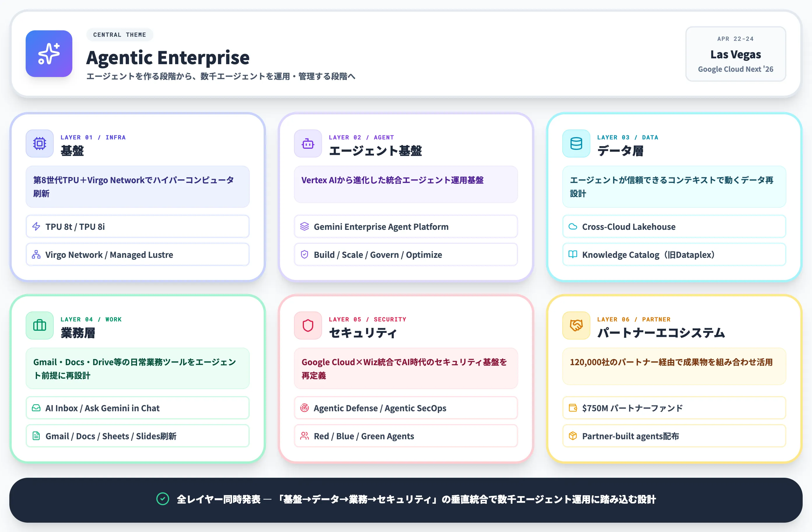Click the CENTRAL THEME badge
The height and width of the screenshot is (532, 812).
pos(120,34)
